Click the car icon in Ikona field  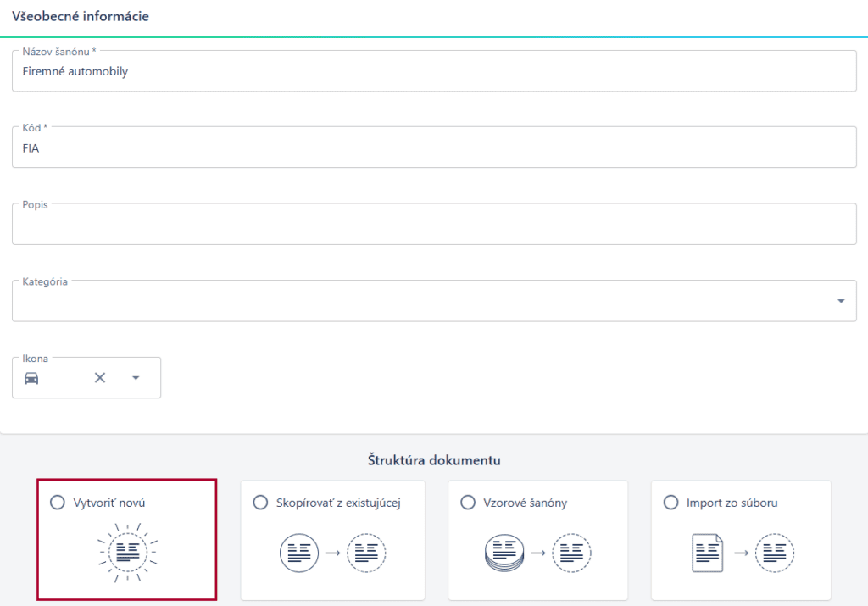31,378
